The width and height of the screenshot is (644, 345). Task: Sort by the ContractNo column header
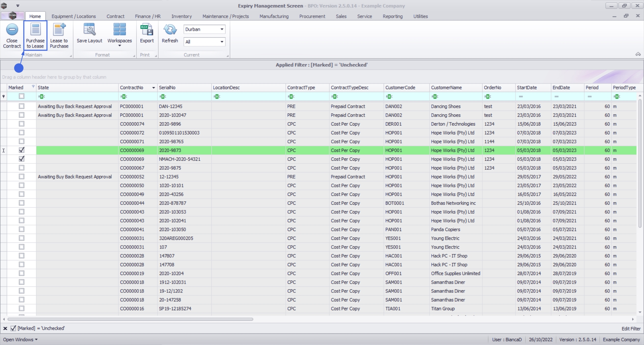pos(138,87)
